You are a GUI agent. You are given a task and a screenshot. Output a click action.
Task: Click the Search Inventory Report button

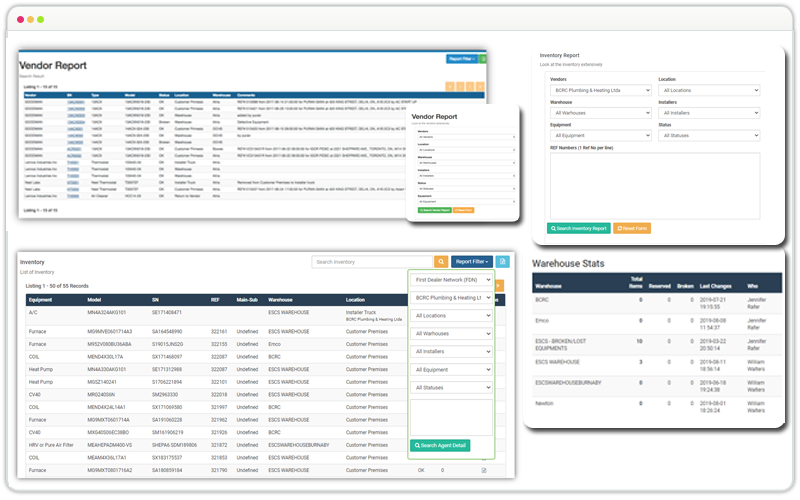click(579, 228)
